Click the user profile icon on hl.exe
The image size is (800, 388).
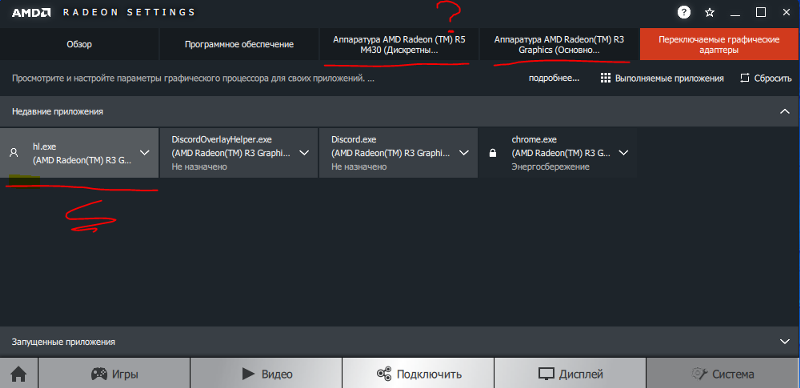click(14, 153)
